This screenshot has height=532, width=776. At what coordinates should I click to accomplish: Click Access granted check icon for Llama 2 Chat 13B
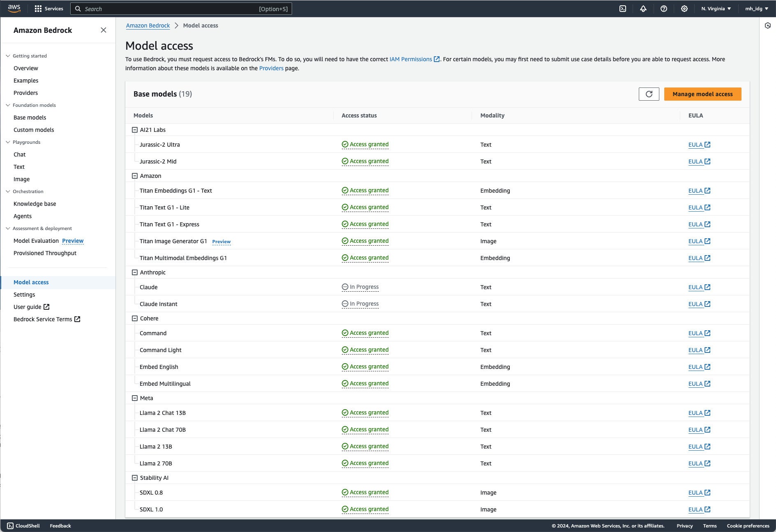(345, 413)
